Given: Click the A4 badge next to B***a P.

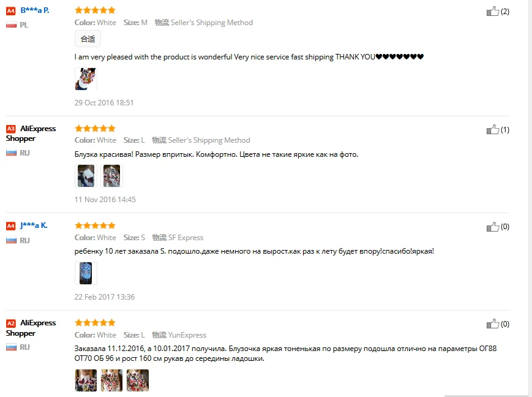Looking at the screenshot, I should [11, 11].
